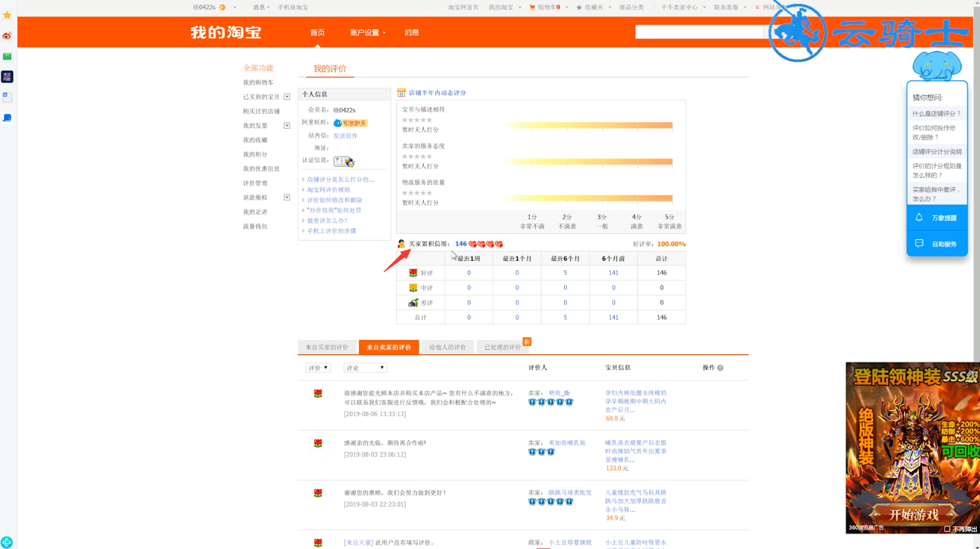
Task: Click the elephant mascot assistant icon
Action: coord(936,66)
